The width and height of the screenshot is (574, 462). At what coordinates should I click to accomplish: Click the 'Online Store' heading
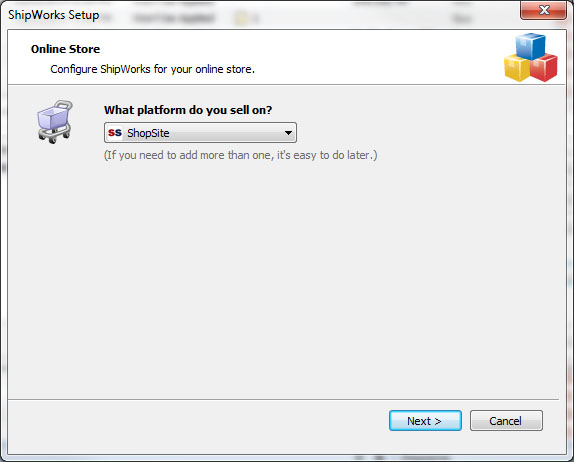[66, 49]
